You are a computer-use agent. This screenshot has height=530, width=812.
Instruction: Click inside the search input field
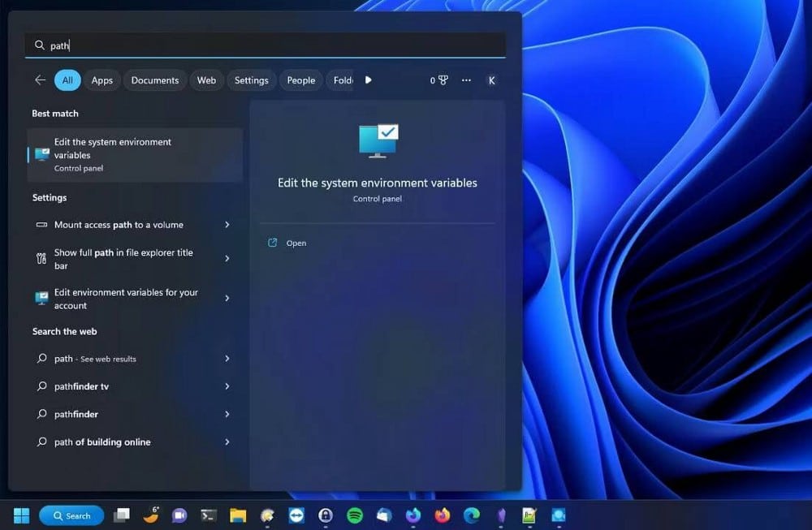(244, 45)
